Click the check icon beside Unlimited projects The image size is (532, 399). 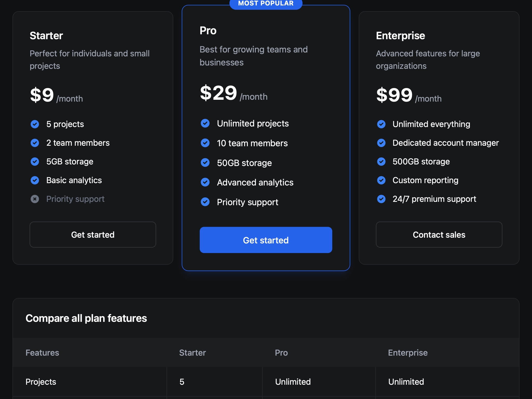pyautogui.click(x=205, y=123)
